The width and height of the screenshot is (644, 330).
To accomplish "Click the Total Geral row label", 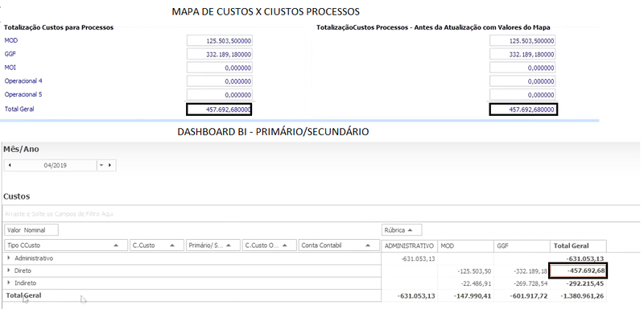I will tap(23, 295).
